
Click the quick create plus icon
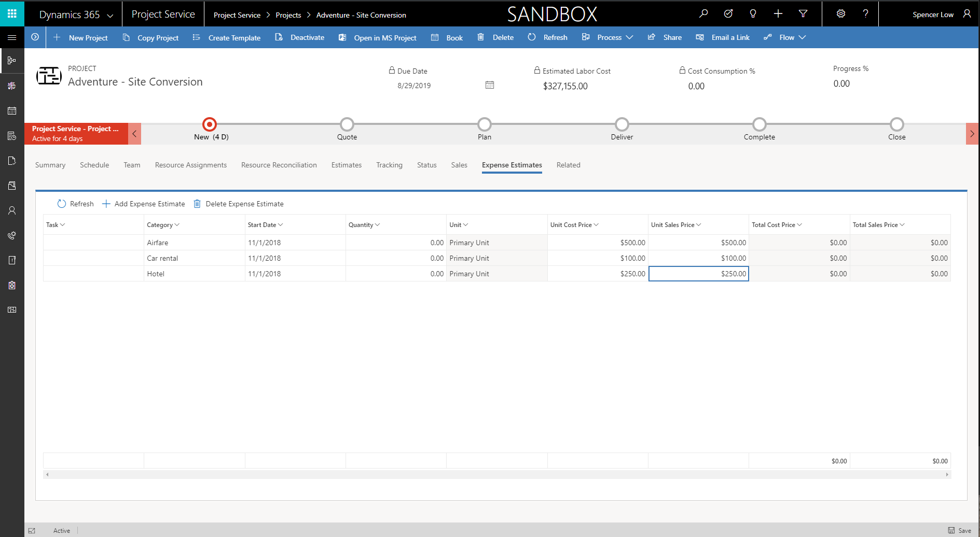(778, 14)
